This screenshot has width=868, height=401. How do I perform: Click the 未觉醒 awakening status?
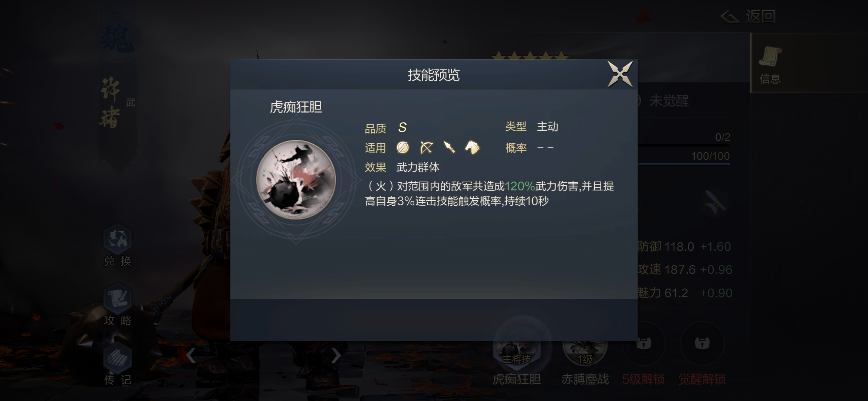point(669,101)
